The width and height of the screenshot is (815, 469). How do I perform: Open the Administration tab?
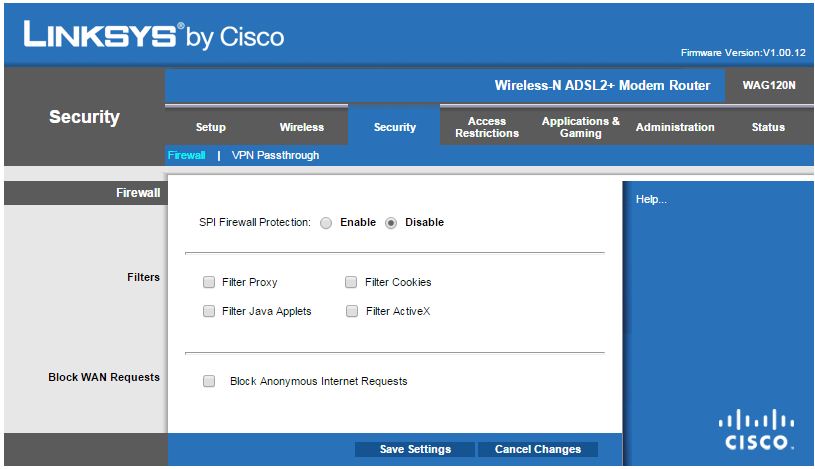(675, 128)
